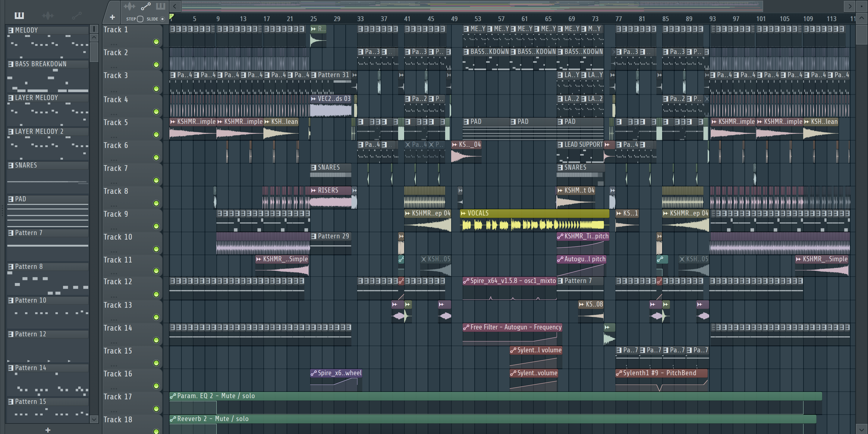Select the automation clip focus icon in playlist header

click(x=146, y=6)
